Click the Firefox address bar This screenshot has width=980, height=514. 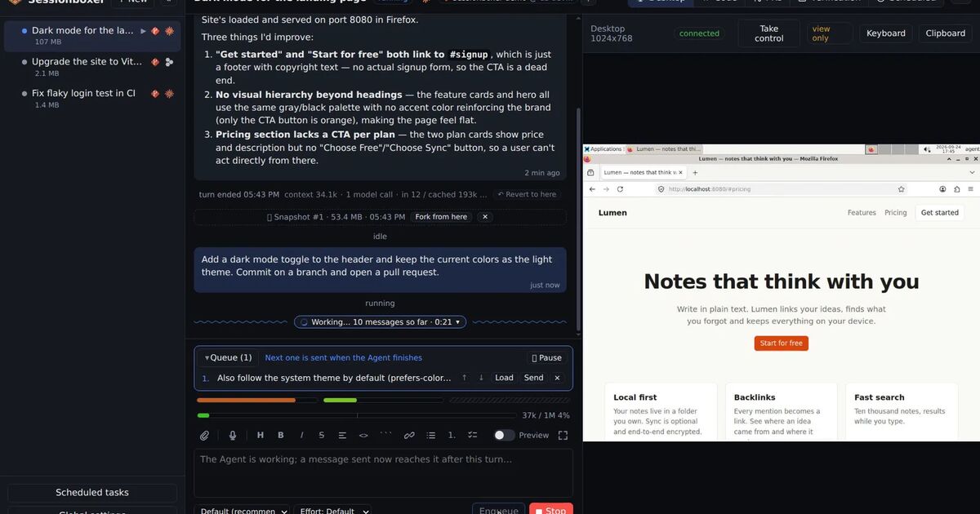tap(782, 188)
